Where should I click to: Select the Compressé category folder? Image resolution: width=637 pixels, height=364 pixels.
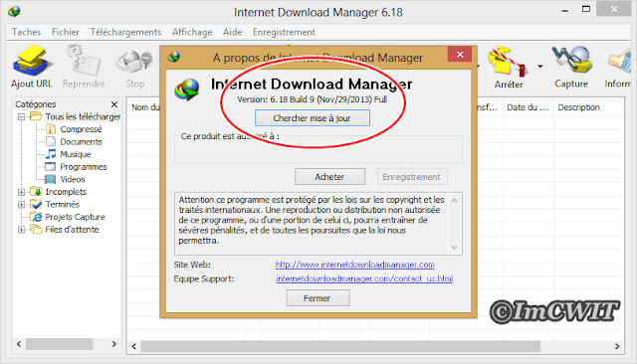click(x=81, y=129)
